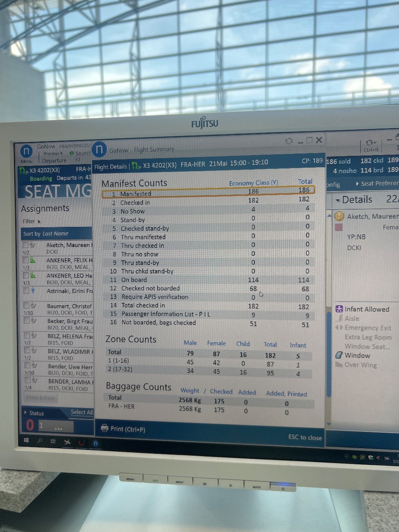This screenshot has width=399, height=532.
Task: Collapse the Details section
Action: pyautogui.click(x=338, y=200)
